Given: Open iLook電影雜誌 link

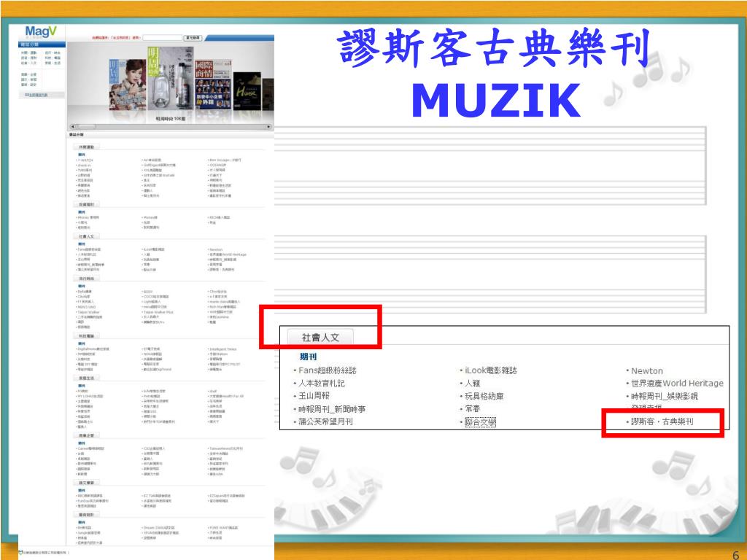Looking at the screenshot, I should (x=491, y=370).
